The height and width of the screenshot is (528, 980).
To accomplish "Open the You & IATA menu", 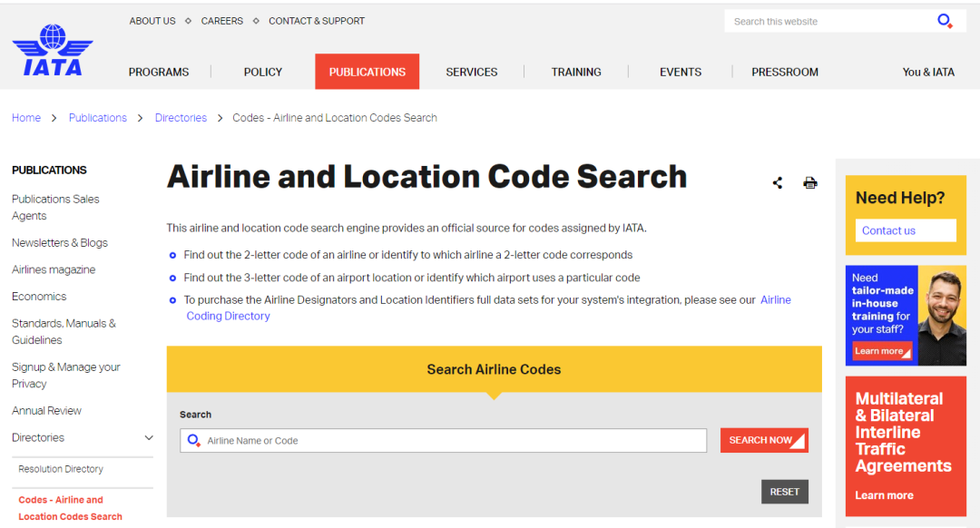I will [x=928, y=72].
